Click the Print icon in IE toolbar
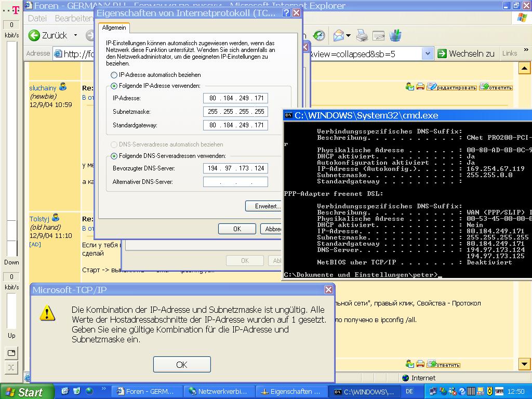532x399 pixels. [x=362, y=35]
